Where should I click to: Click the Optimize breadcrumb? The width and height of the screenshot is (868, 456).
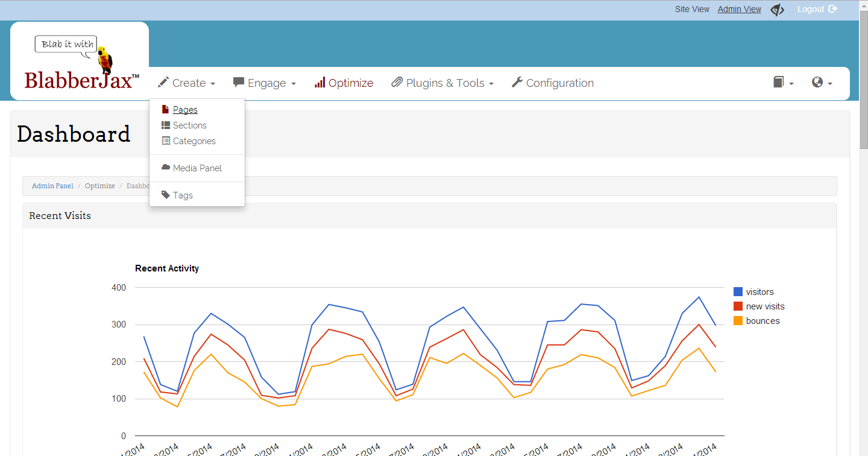click(100, 186)
